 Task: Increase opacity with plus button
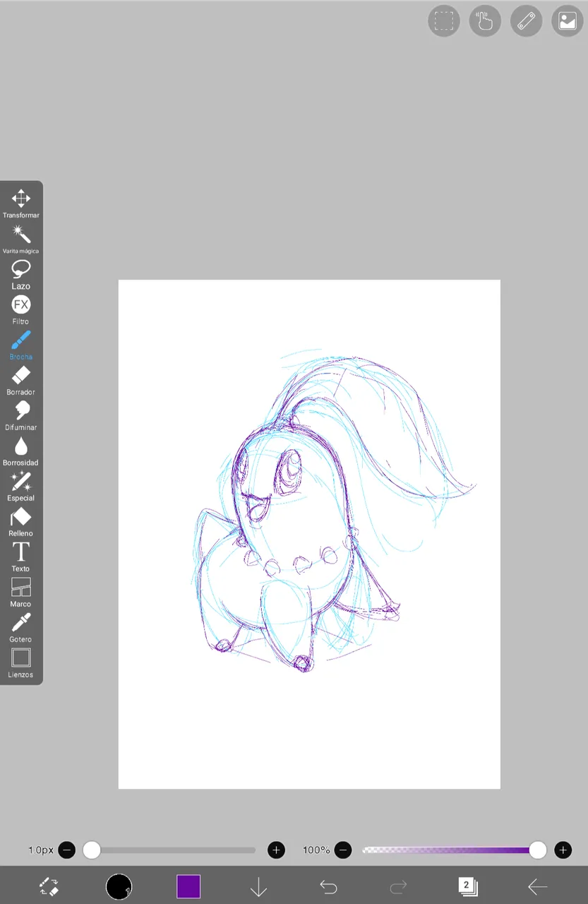point(563,850)
